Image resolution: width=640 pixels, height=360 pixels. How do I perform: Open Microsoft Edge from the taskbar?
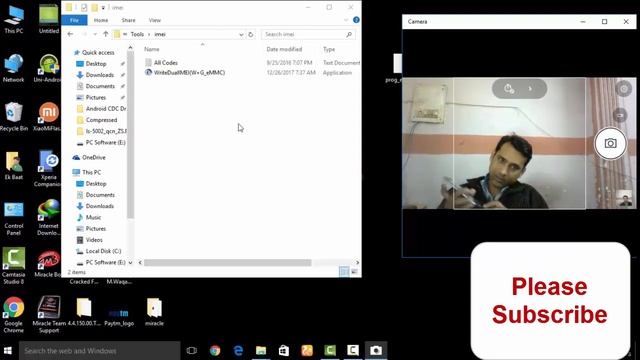[x=238, y=351]
